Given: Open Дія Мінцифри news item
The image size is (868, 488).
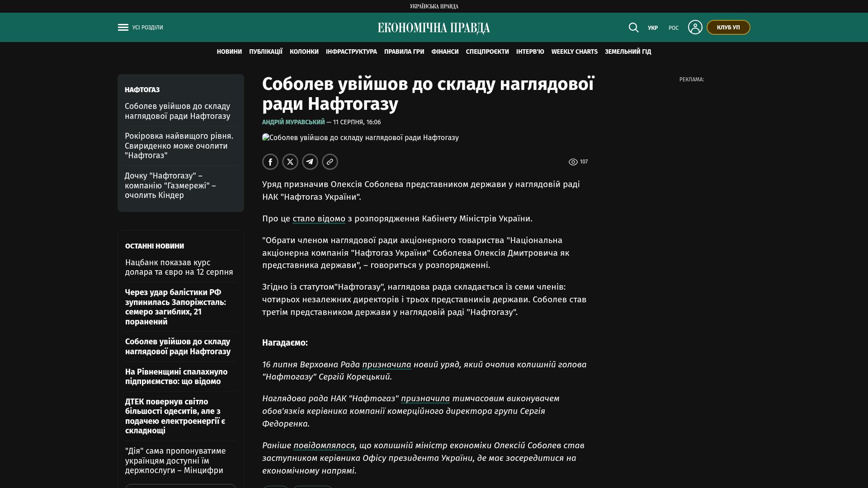Looking at the screenshot, I should point(175,461).
